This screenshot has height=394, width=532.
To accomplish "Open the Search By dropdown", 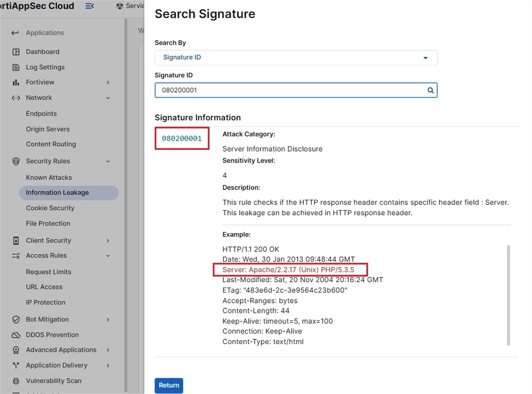I will pyautogui.click(x=296, y=58).
